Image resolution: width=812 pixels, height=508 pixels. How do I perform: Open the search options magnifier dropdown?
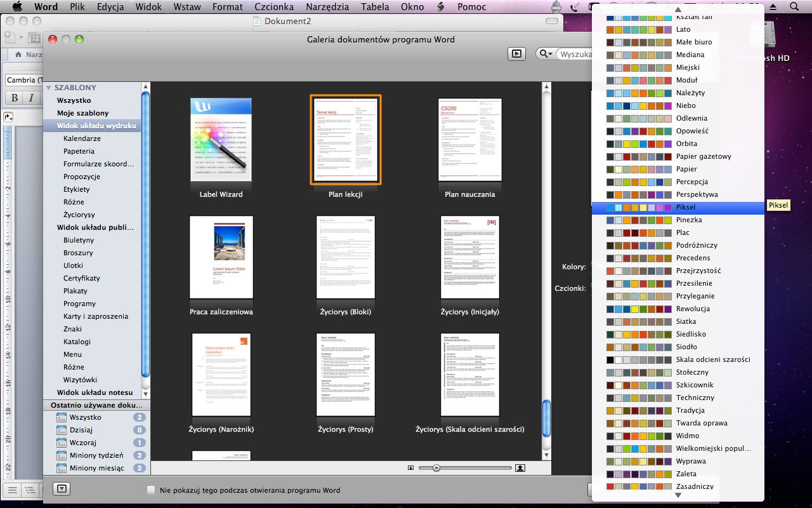click(x=545, y=55)
